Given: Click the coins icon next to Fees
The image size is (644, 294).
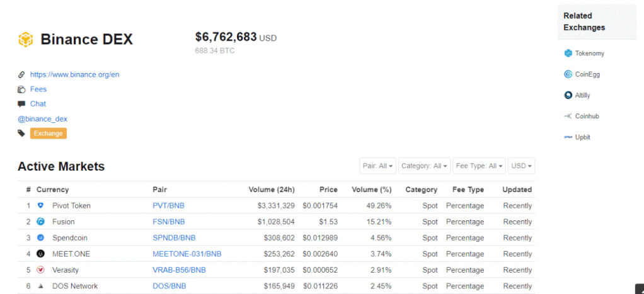Looking at the screenshot, I should click(x=22, y=89).
